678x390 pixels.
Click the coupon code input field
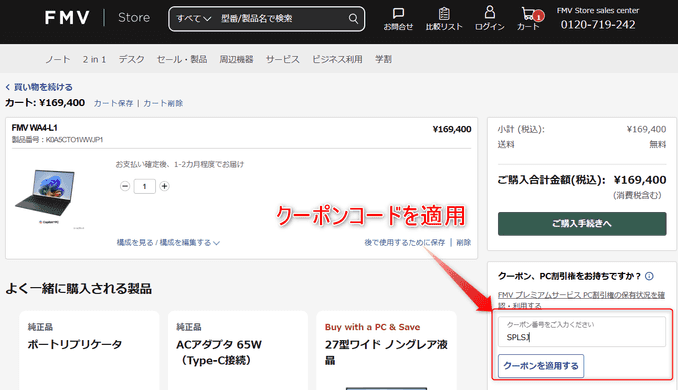pos(582,332)
